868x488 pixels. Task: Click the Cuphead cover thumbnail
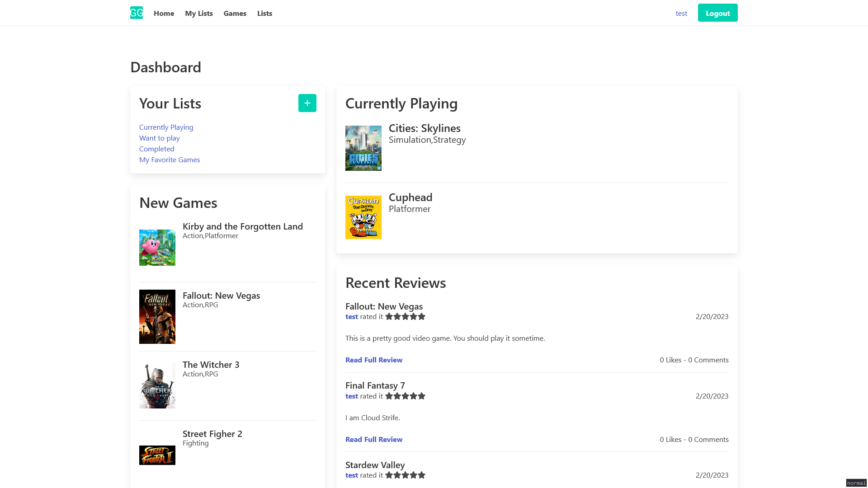(363, 217)
